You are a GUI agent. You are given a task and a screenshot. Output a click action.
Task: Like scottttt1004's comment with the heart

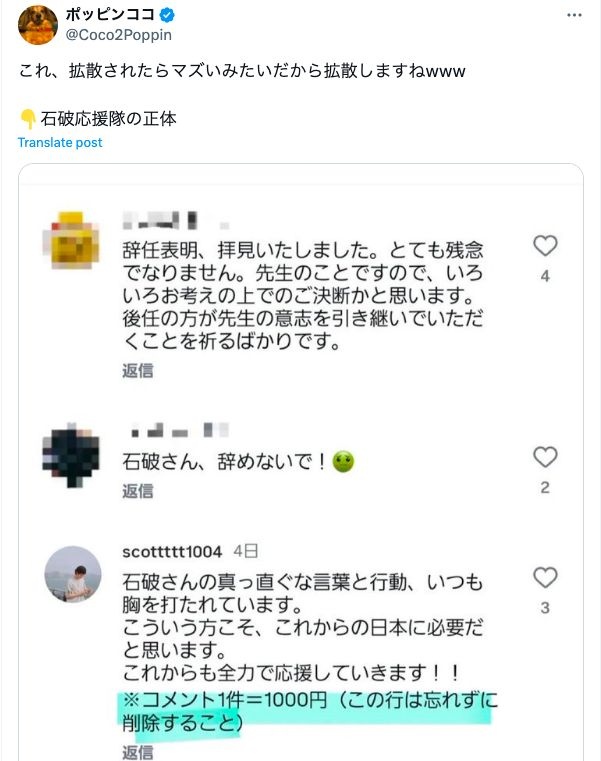click(x=545, y=578)
